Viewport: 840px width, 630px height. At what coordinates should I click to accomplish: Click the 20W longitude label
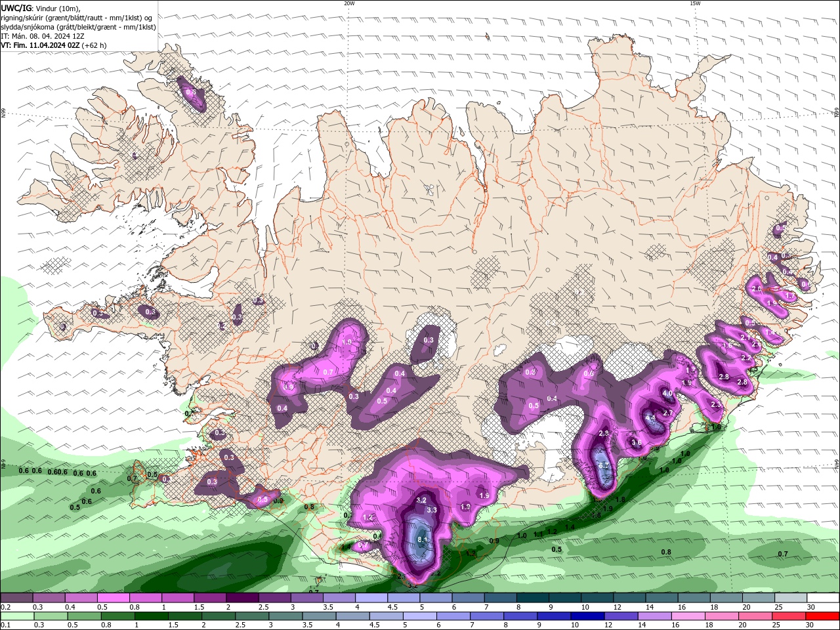pos(349,3)
